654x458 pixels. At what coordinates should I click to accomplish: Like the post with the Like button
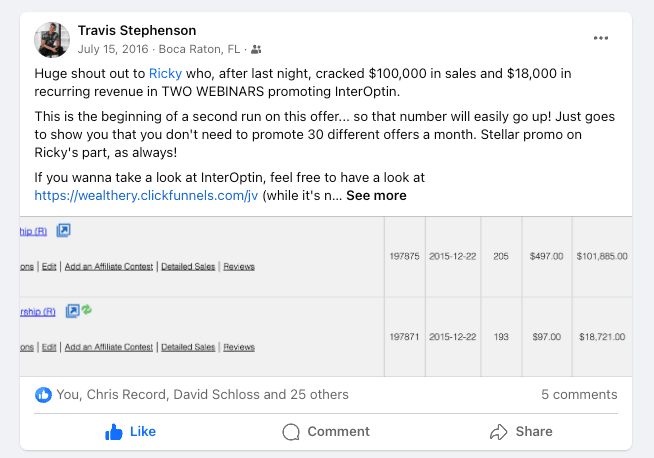coord(130,432)
